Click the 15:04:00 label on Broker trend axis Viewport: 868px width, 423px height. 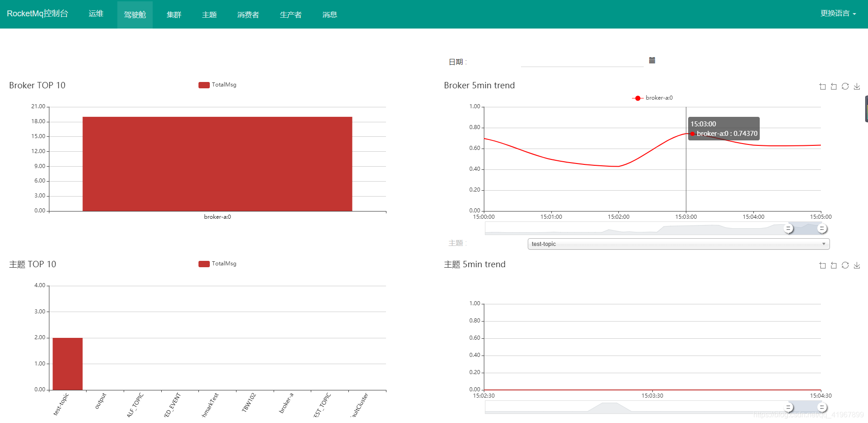click(753, 217)
